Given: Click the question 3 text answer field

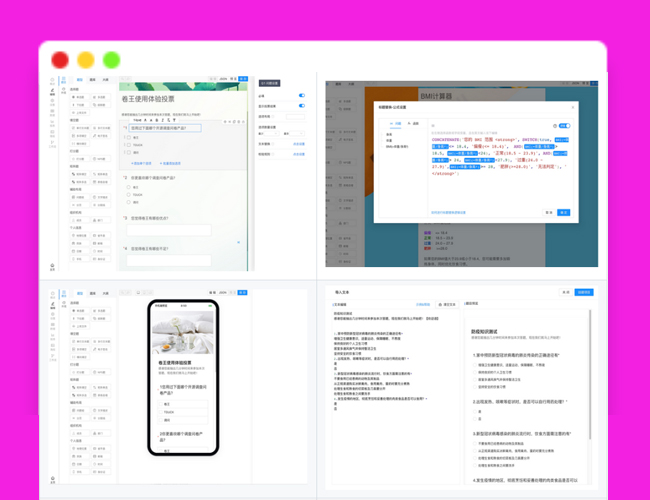Looking at the screenshot, I should click(168, 230).
